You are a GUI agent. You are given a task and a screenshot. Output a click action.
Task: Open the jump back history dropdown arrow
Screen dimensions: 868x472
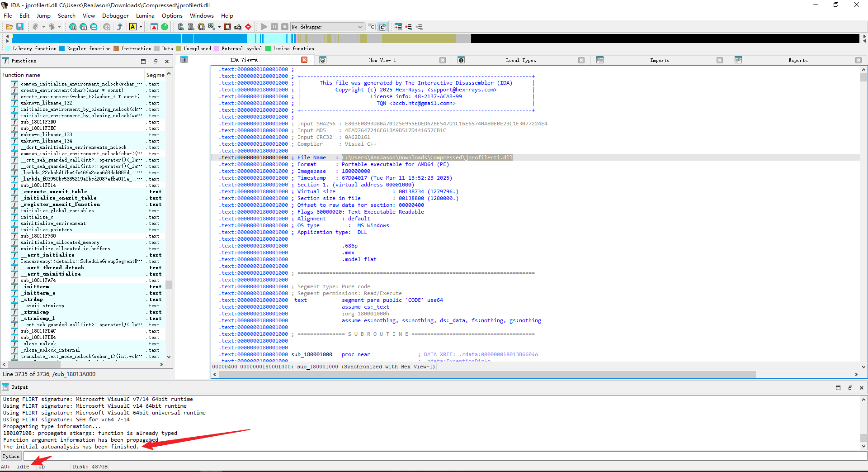point(43,27)
